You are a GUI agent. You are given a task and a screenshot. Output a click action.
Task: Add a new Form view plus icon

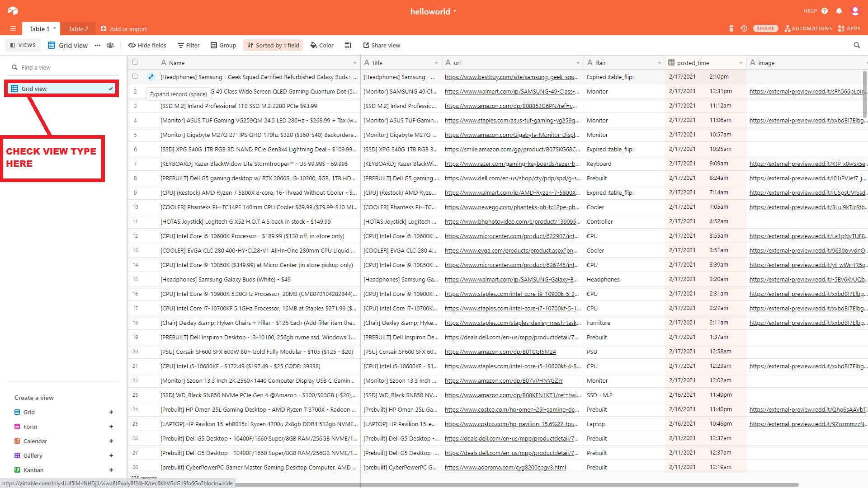coord(111,427)
